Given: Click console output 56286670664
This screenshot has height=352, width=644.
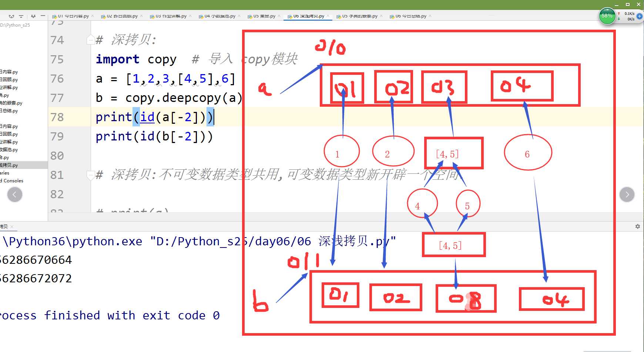Looking at the screenshot, I should tap(36, 260).
